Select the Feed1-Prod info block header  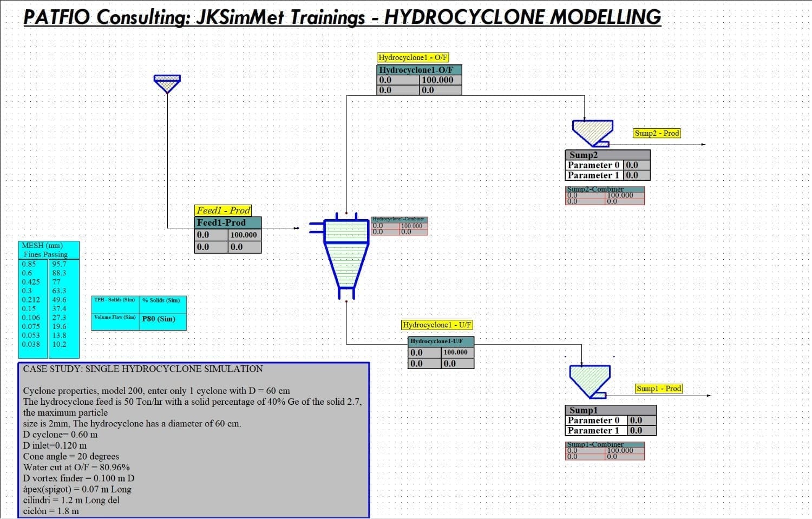[228, 222]
